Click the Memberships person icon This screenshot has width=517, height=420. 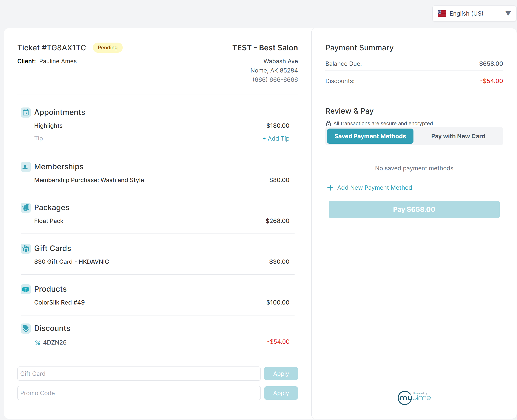click(x=26, y=167)
